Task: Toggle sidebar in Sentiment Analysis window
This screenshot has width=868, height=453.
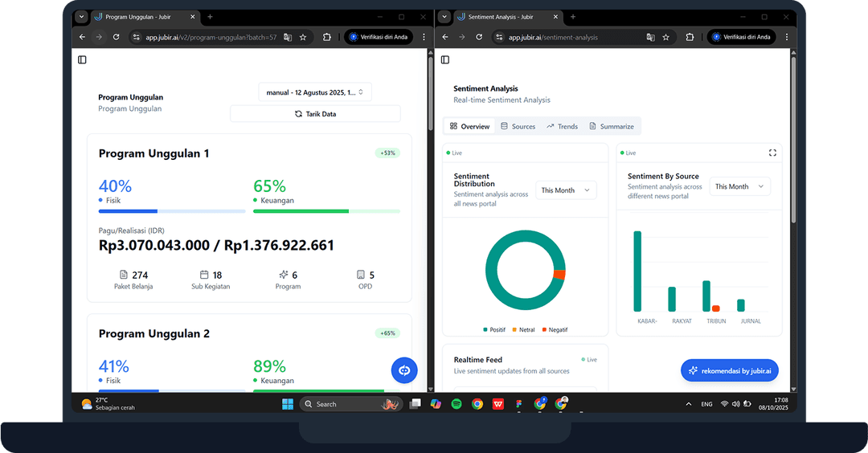Action: point(445,59)
